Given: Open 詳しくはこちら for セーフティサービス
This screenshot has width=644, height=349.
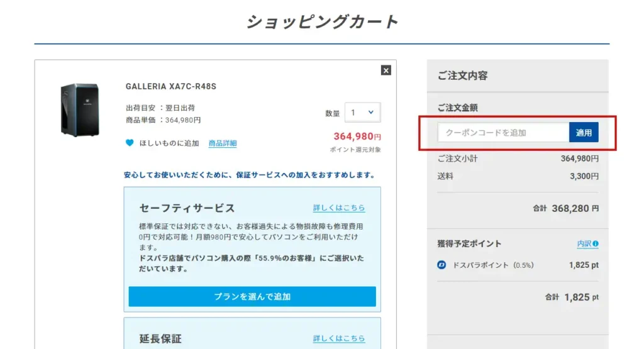Looking at the screenshot, I should point(339,208).
